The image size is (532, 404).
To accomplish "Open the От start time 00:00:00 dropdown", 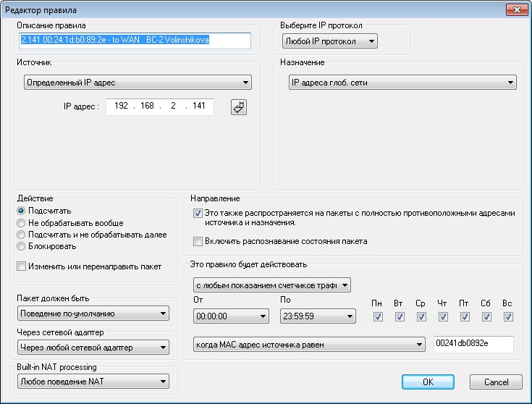I will (x=231, y=316).
